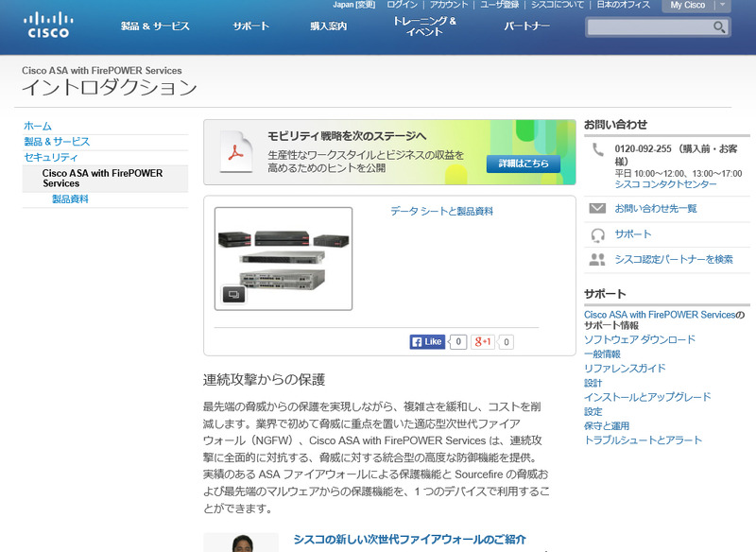Click the phone icon in contact section
This screenshot has width=756, height=552.
(x=597, y=149)
